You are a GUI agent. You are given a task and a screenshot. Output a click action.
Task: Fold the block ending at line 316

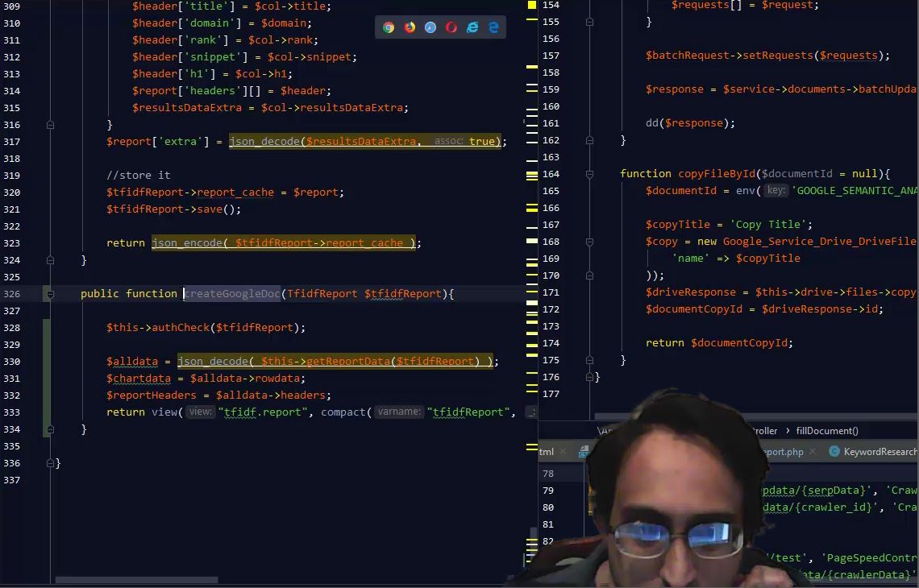[x=50, y=125]
